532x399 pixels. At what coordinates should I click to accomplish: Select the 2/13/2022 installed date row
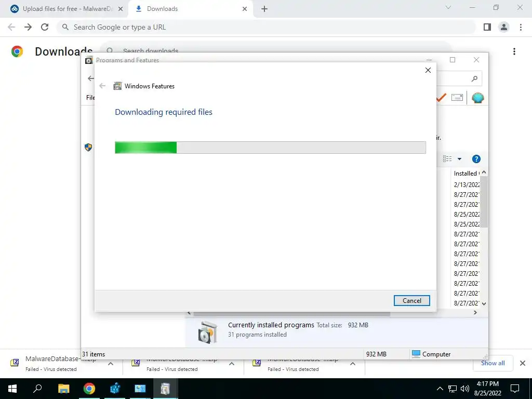pyautogui.click(x=467, y=184)
